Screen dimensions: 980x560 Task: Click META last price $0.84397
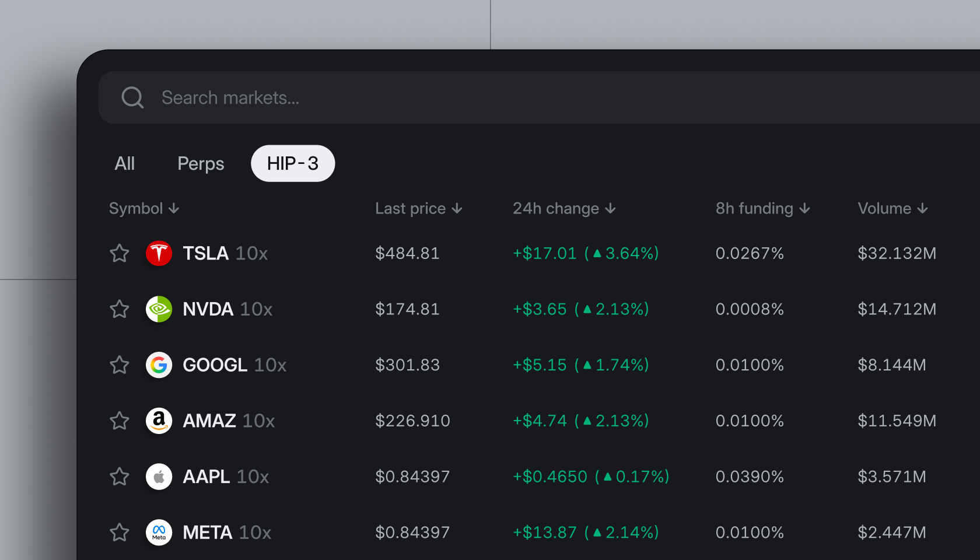(x=412, y=533)
